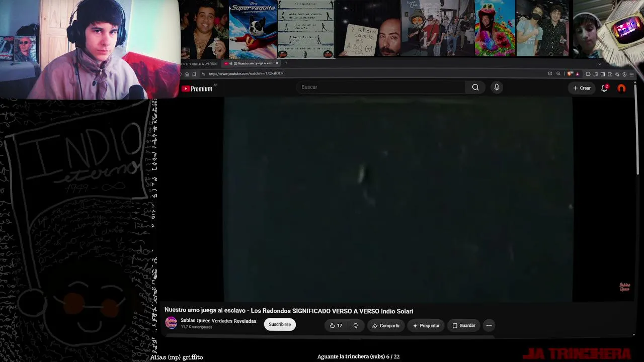Open the media playlist music note icon
The width and height of the screenshot is (644, 362).
[596, 74]
